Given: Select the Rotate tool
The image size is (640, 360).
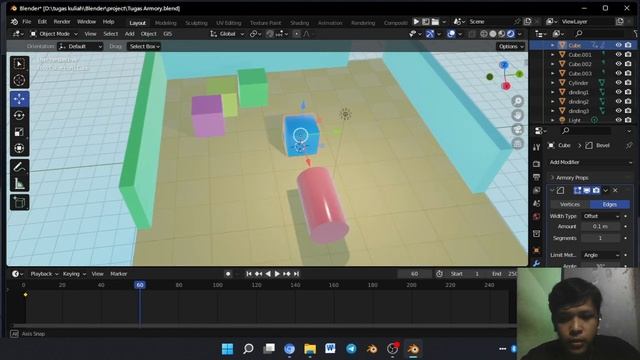Looking at the screenshot, I should [19, 116].
